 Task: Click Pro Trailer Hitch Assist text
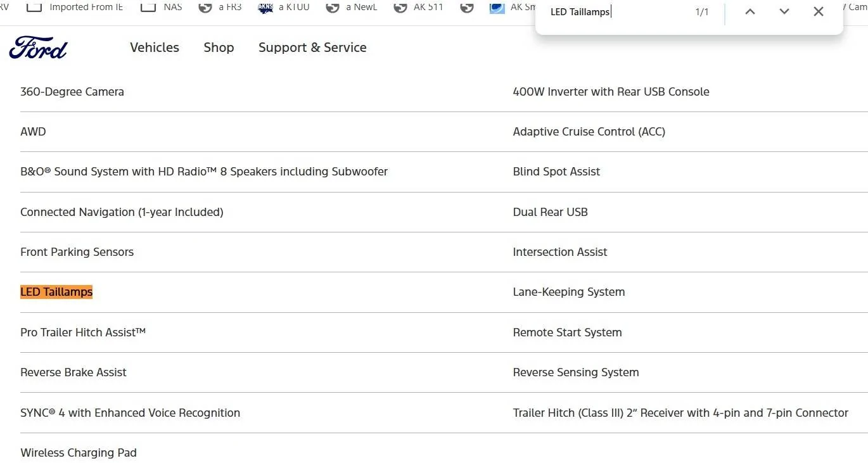(x=83, y=333)
